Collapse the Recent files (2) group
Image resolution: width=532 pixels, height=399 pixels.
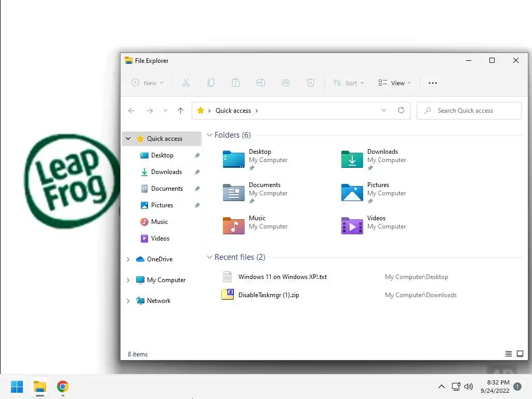click(x=210, y=257)
